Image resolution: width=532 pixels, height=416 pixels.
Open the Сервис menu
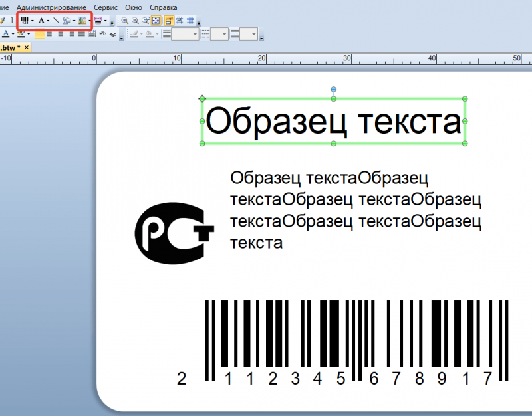(106, 7)
